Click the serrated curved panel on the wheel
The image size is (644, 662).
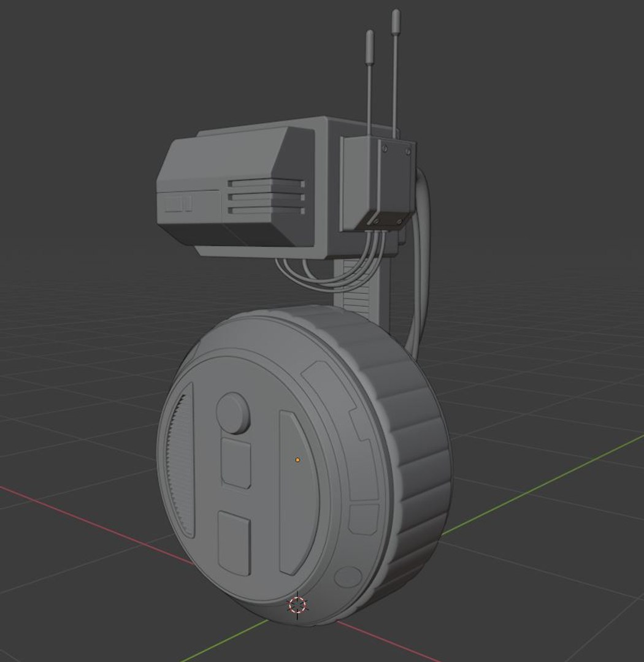pos(181,460)
